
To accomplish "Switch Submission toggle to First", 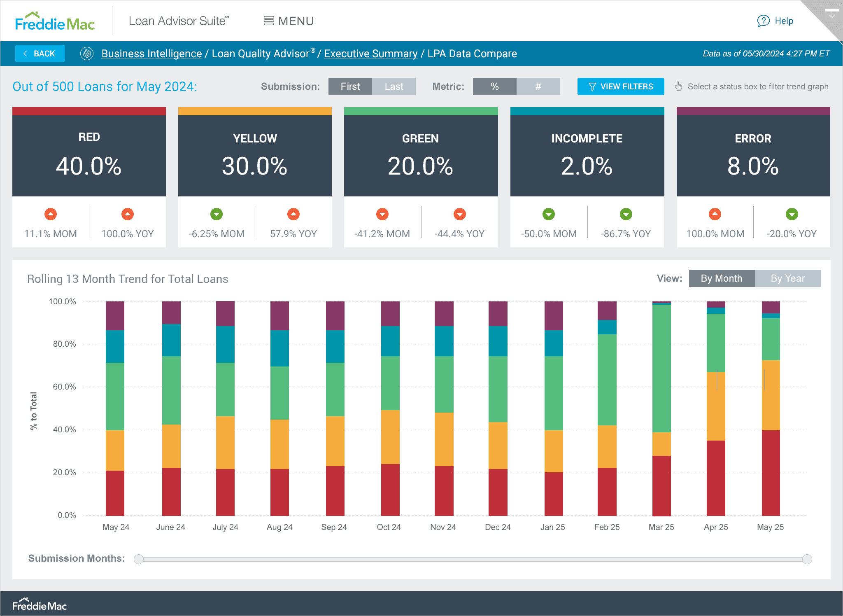I will coord(350,86).
